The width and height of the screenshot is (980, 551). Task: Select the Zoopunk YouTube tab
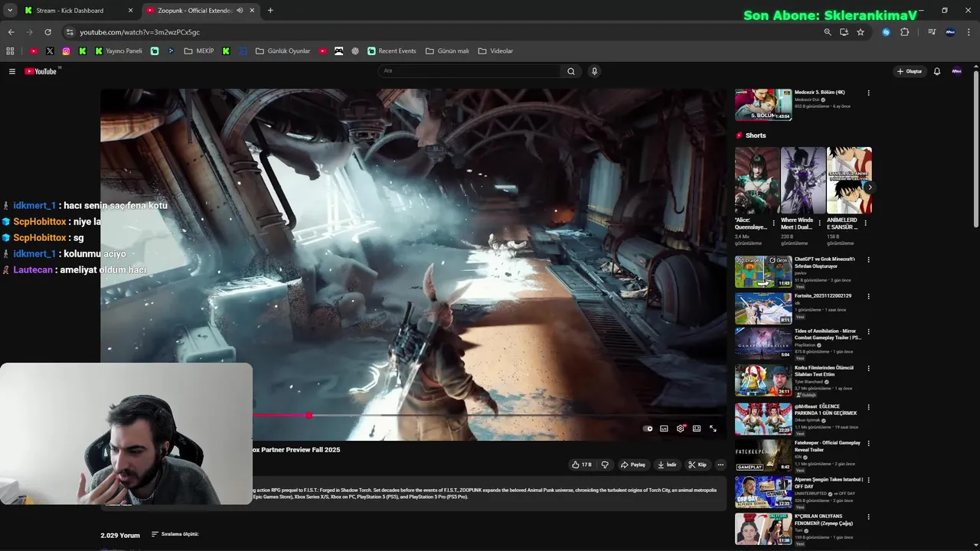click(x=201, y=11)
